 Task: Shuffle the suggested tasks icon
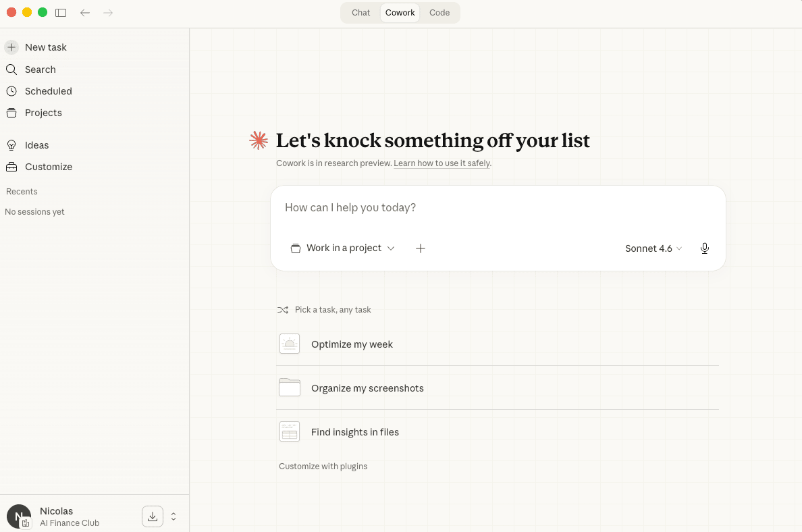[x=283, y=310]
